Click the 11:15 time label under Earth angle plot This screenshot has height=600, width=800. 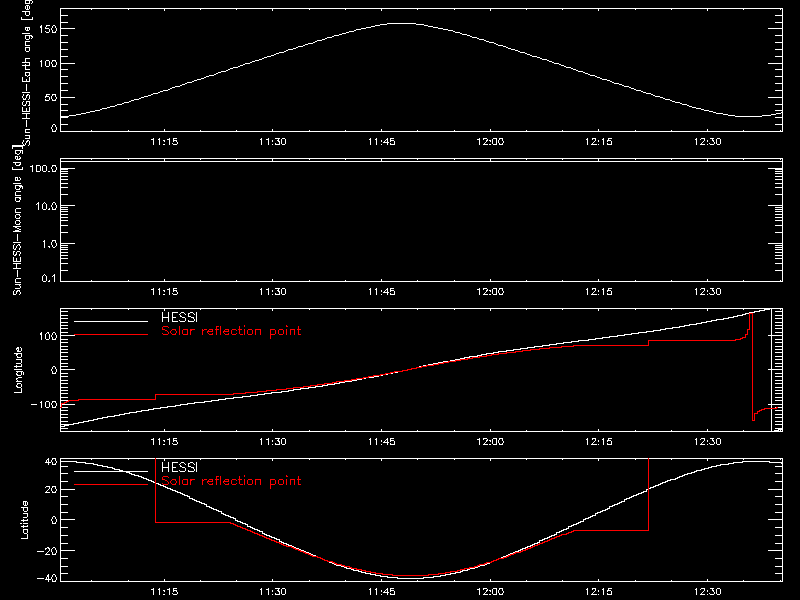(164, 141)
